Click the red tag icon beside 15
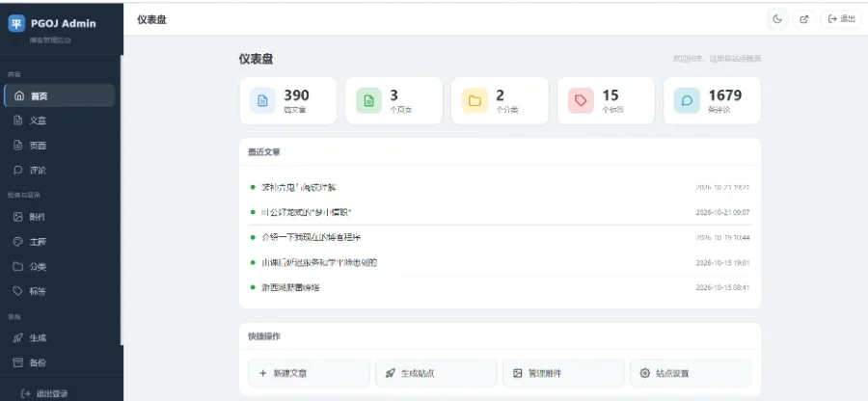The height and width of the screenshot is (401, 868). click(581, 100)
